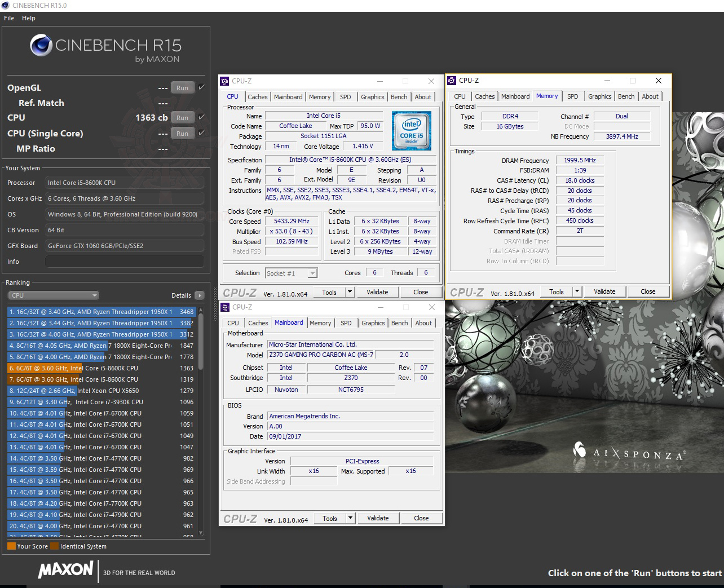Open the Help menu in Cinebench
Screen dimensions: 724x588
click(x=28, y=18)
